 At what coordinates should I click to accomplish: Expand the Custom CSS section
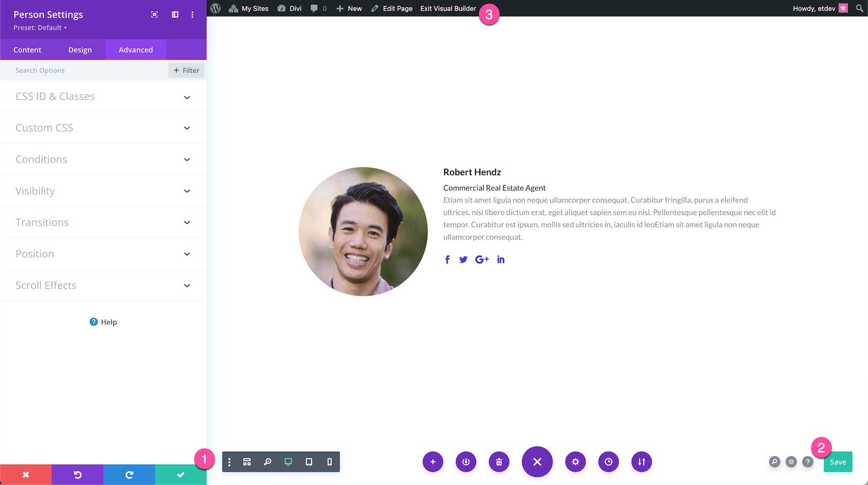tap(103, 128)
